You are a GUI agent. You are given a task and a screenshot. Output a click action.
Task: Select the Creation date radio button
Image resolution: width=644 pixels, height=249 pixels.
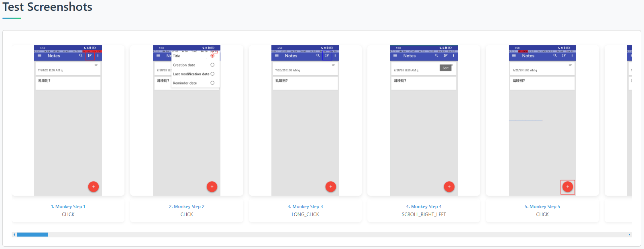(x=212, y=65)
